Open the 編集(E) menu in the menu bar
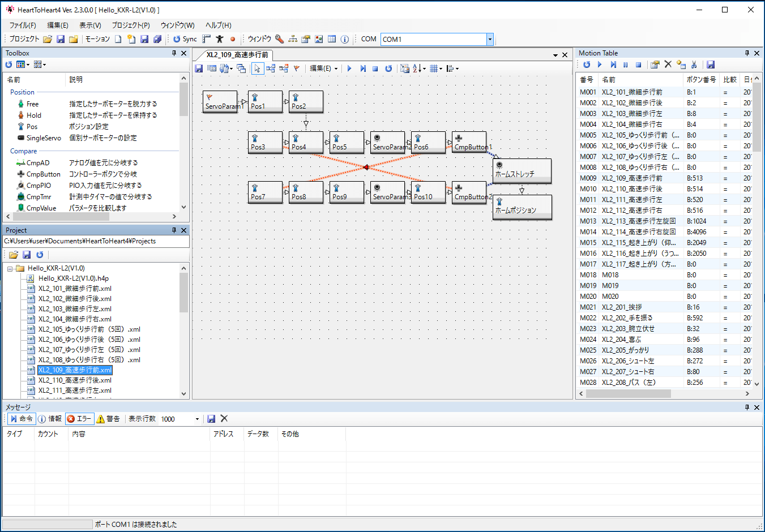This screenshot has height=532, width=765. pos(58,25)
